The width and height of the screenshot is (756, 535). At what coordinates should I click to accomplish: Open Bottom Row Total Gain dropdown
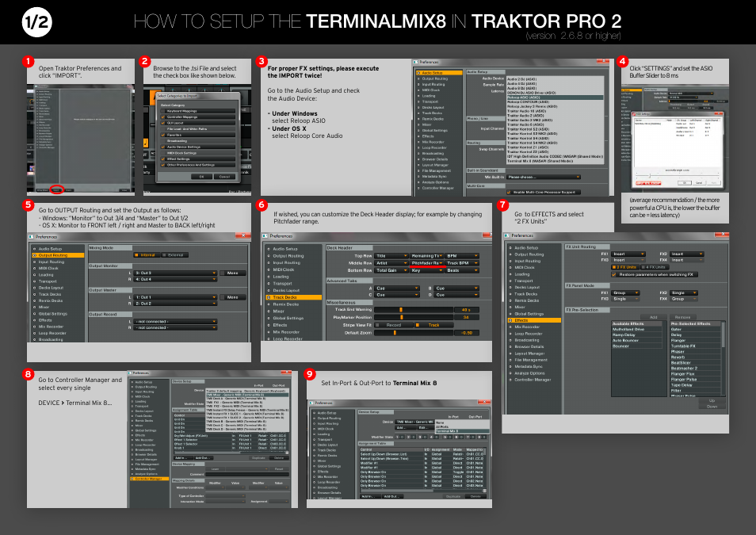pos(391,270)
